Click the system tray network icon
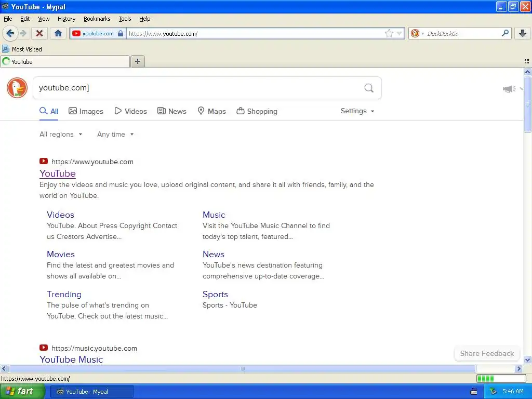This screenshot has width=532, height=399. coord(493,392)
